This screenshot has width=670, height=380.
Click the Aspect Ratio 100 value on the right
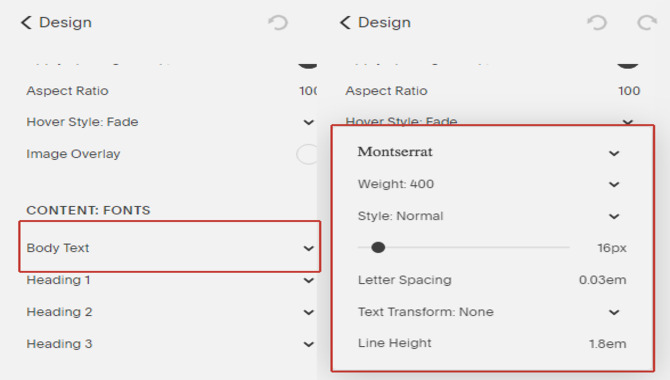pos(629,91)
